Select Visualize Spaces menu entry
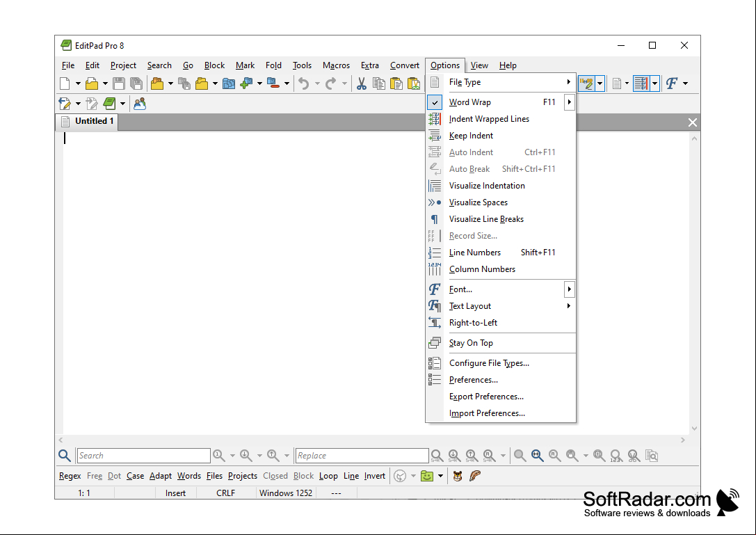Viewport: 756px width, 535px height. click(x=501, y=202)
